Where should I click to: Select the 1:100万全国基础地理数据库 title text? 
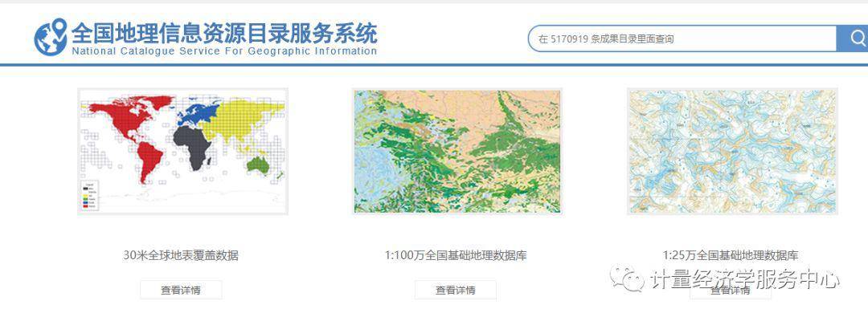point(456,255)
